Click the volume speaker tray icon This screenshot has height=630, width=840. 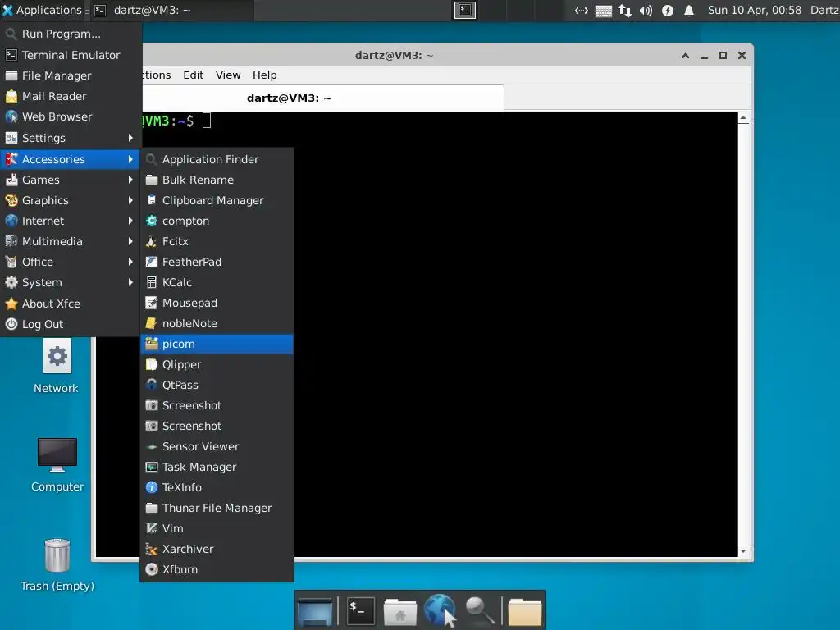(x=646, y=10)
